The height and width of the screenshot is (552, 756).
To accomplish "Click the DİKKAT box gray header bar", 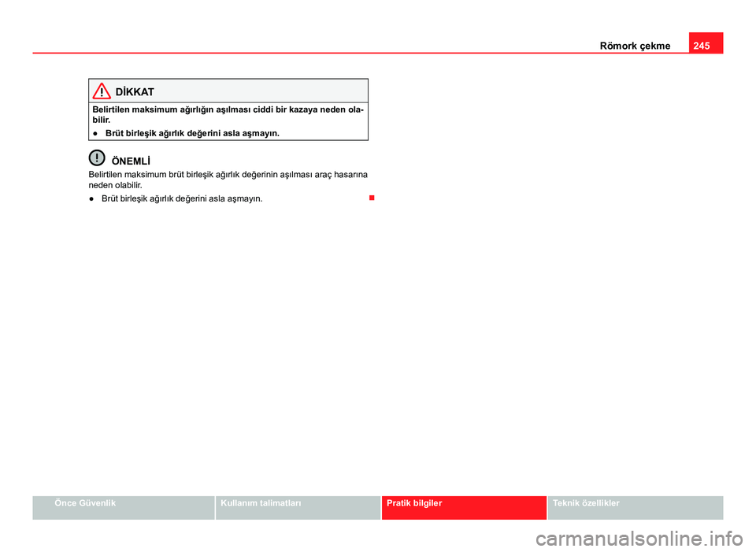I will [x=228, y=91].
